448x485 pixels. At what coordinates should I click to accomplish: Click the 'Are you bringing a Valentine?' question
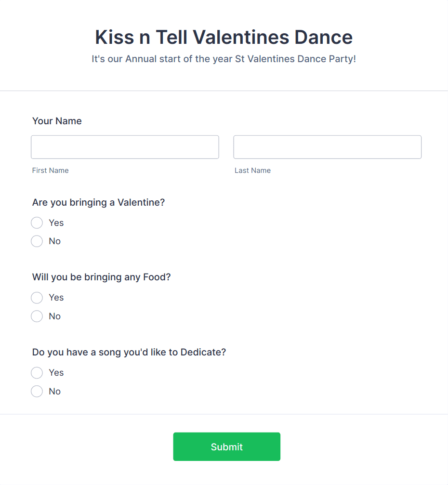[x=98, y=203]
